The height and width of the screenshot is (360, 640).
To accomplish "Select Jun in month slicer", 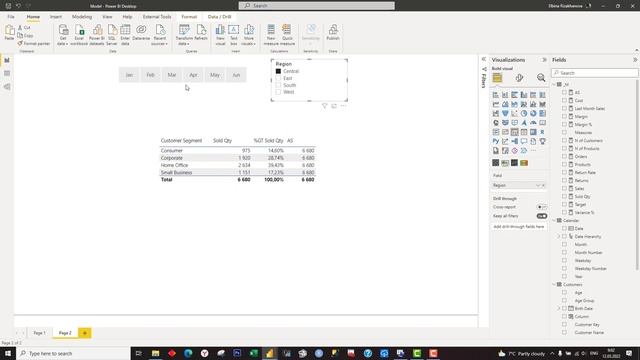I will [x=236, y=75].
